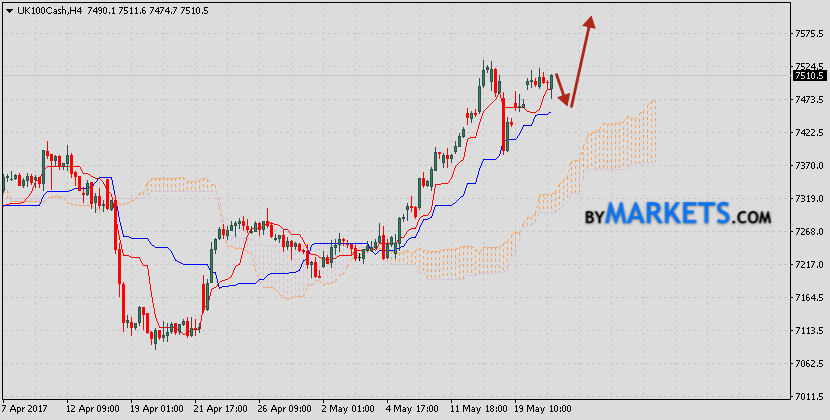Screen dimensions: 830x420
Task: Click the large upward red forecast arrow
Action: tap(581, 58)
